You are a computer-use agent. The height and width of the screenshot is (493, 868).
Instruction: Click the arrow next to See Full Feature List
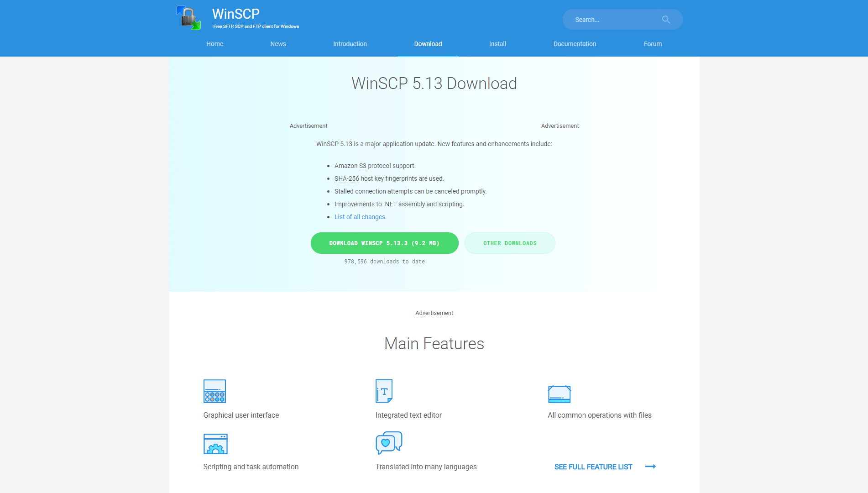(650, 467)
